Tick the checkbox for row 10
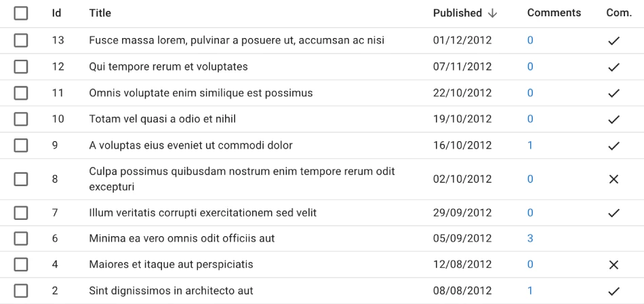The width and height of the screenshot is (644, 304). [21, 119]
